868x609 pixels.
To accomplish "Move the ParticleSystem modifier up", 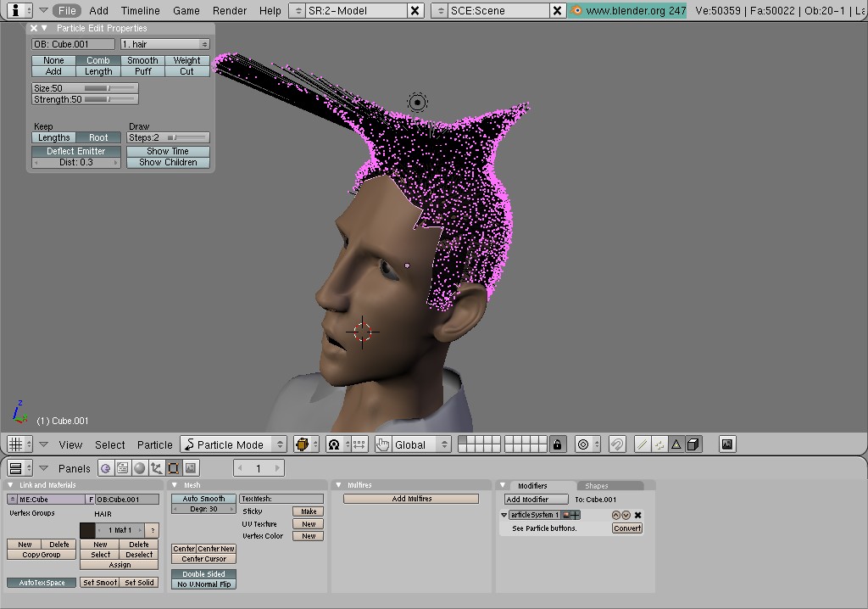I will click(615, 515).
